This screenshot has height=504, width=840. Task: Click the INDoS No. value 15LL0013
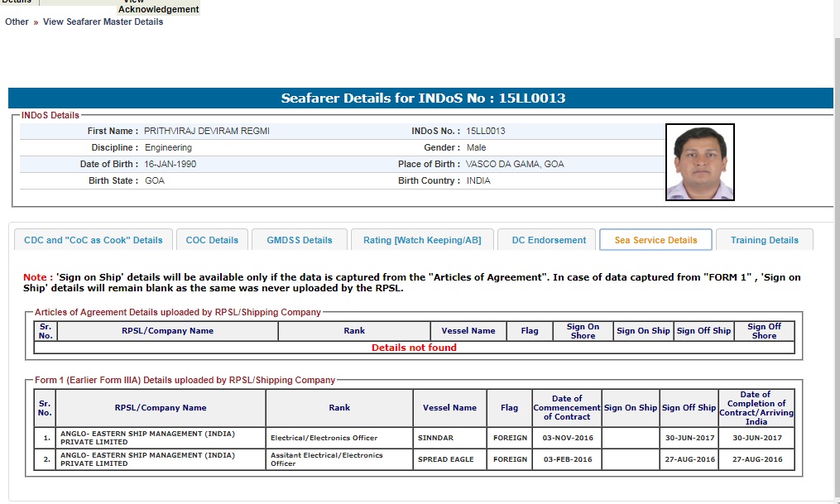coord(486,131)
